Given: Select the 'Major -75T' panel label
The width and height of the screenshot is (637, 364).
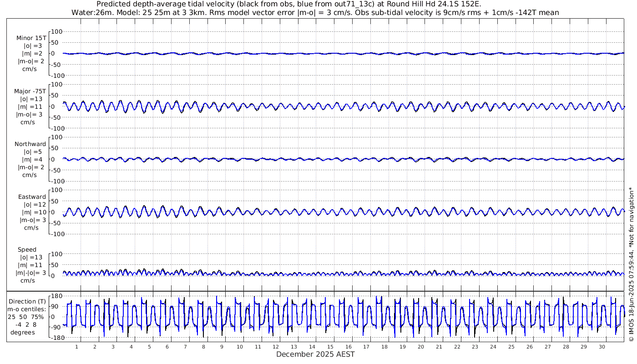Looking at the screenshot, I should tap(30, 91).
